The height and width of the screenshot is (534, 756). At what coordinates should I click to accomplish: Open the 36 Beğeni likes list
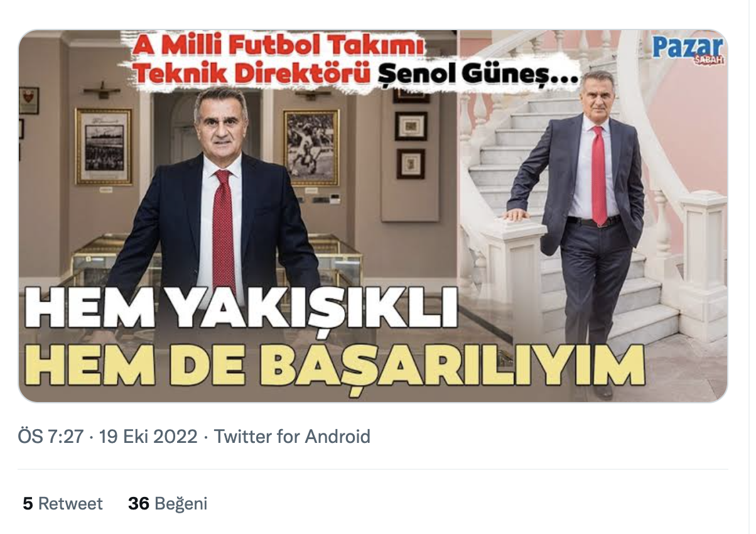168,504
